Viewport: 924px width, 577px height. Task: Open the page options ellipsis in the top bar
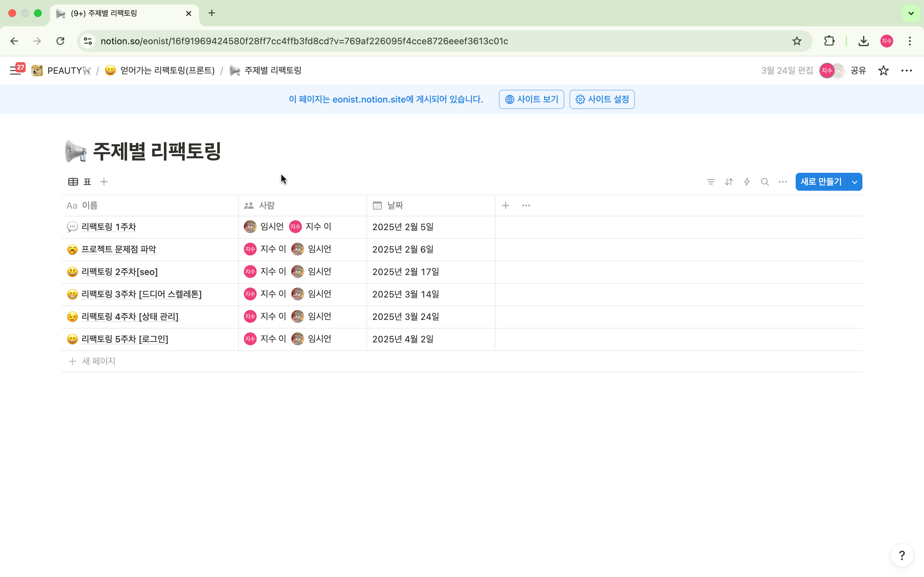(x=906, y=71)
